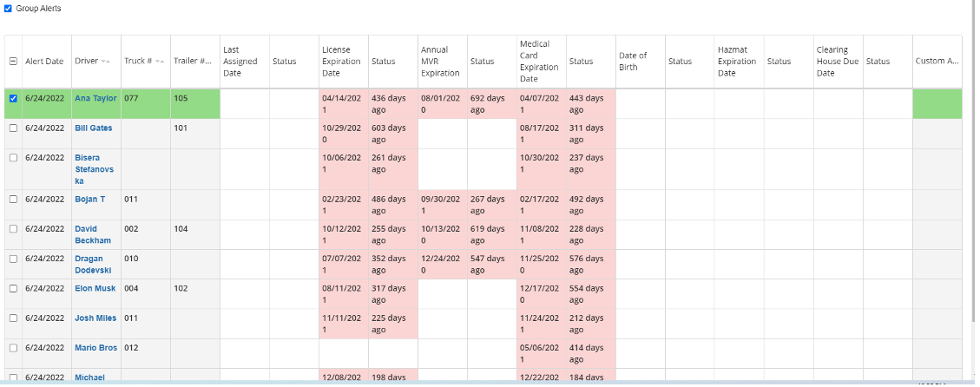This screenshot has height=387, width=980.
Task: Open driver Josh Miles link
Action: pos(95,318)
